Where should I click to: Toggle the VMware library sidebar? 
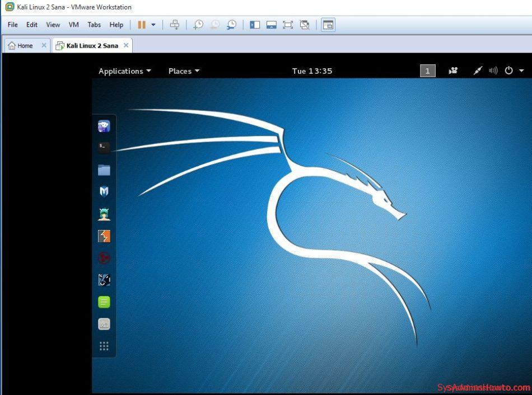(x=255, y=25)
